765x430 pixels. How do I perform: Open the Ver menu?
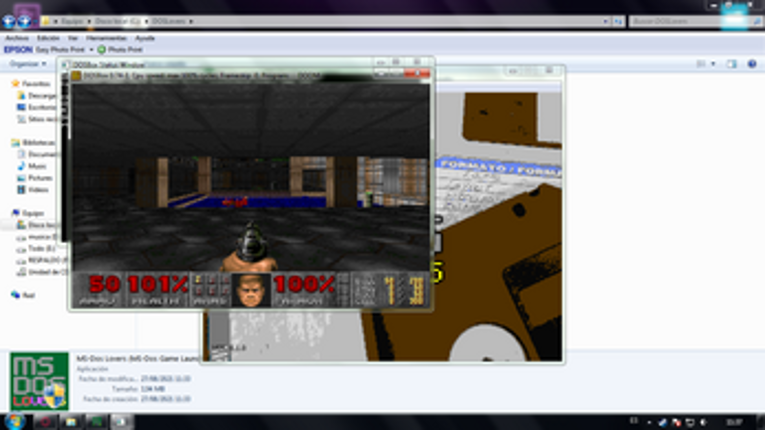click(73, 38)
